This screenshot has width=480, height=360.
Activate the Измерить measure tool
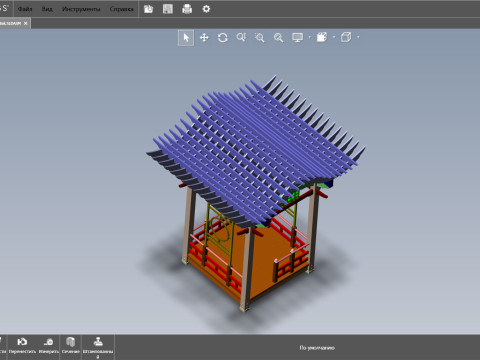(x=49, y=346)
